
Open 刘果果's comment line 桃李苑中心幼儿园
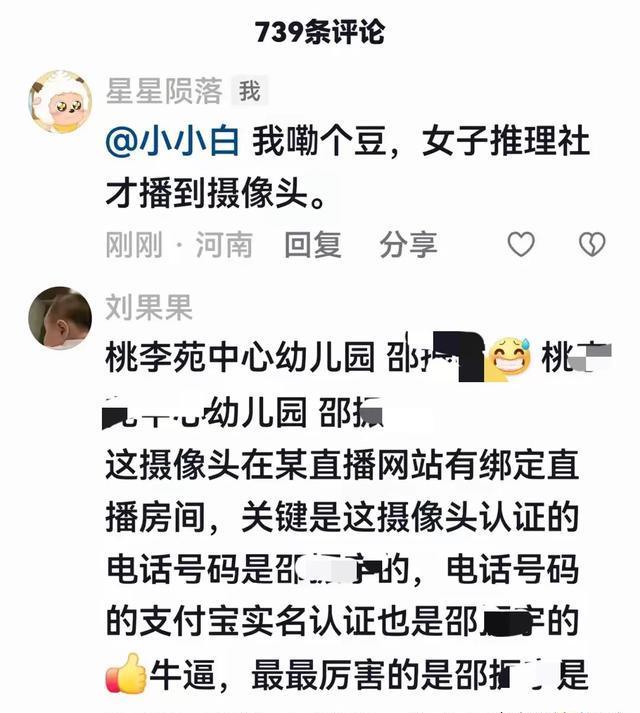pos(359,357)
